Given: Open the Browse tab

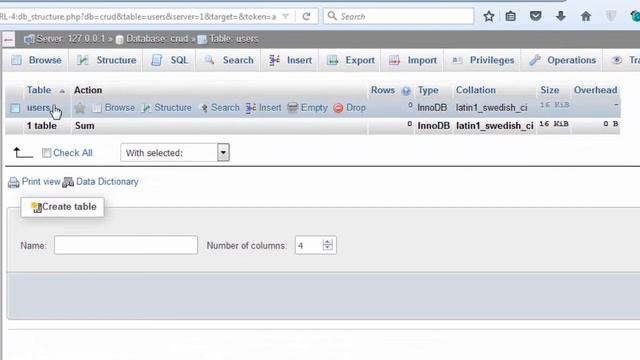Looking at the screenshot, I should (36, 60).
